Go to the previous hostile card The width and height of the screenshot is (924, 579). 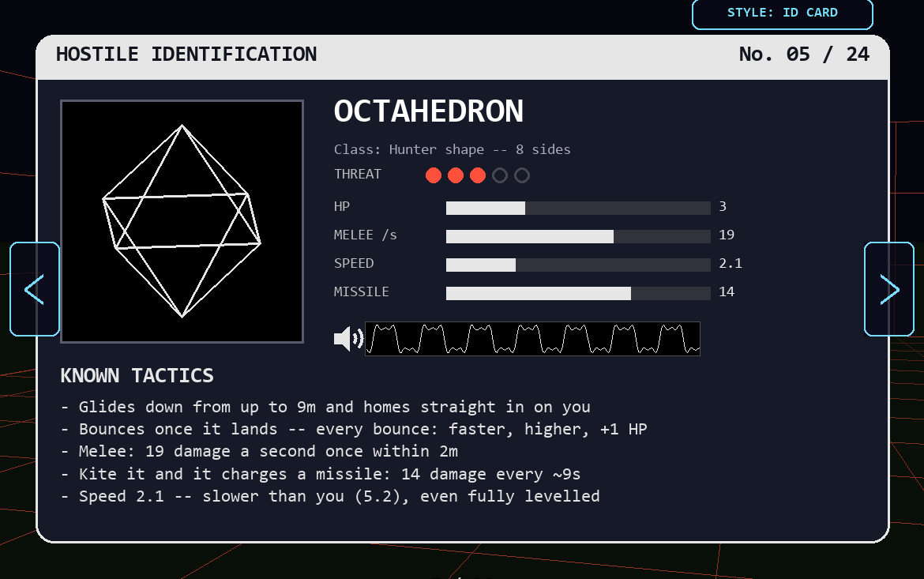click(35, 289)
